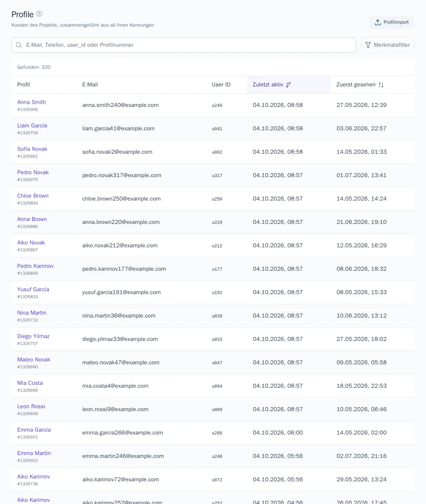Open the Merkmalsfilter filter button
Screen dimensions: 426x504
(388, 45)
